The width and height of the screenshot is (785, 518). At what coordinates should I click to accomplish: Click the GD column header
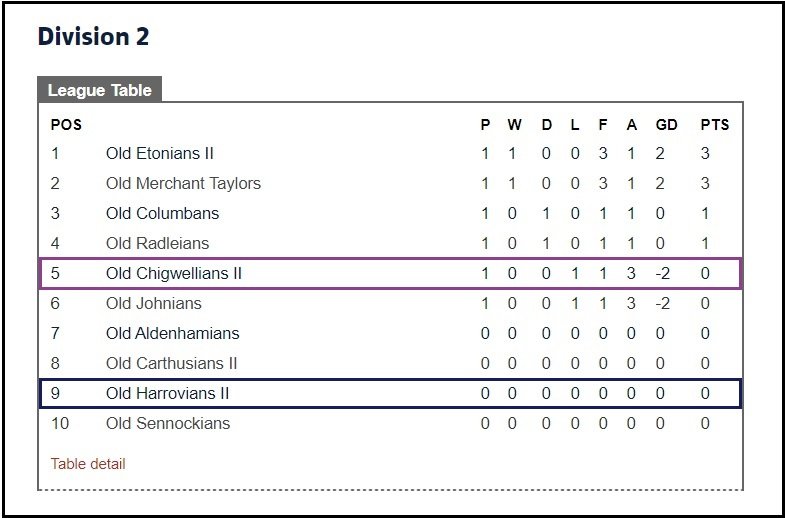666,125
